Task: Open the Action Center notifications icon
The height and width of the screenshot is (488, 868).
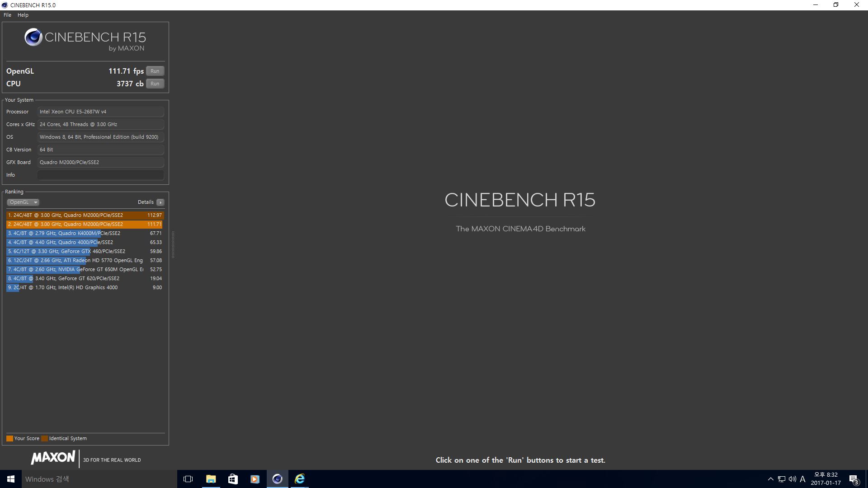Action: [854, 479]
